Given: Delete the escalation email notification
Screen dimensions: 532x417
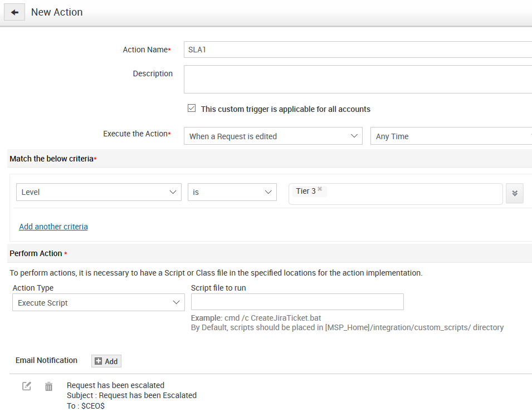Looking at the screenshot, I should (x=49, y=386).
